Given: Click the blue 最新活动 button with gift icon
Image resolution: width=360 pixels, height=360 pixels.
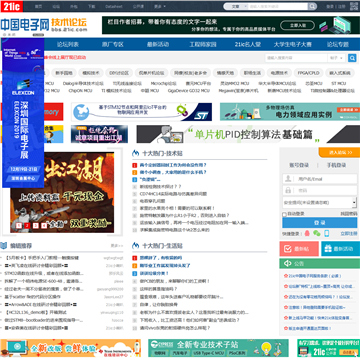Looking at the screenshot, I should 340,249.
